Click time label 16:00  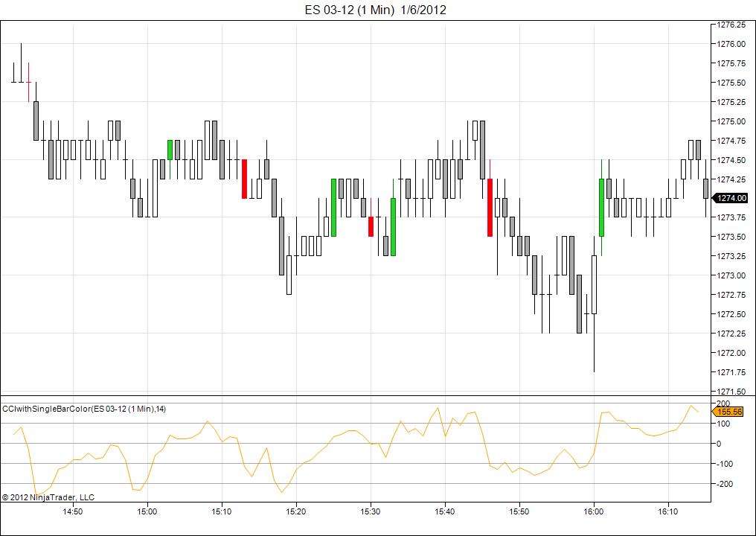[594, 511]
